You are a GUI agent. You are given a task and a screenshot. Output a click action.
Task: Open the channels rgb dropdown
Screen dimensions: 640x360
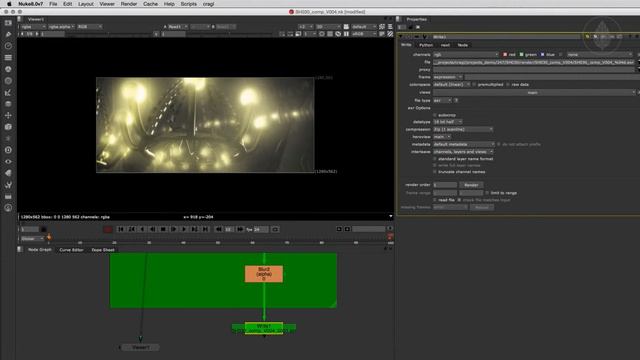click(x=466, y=54)
